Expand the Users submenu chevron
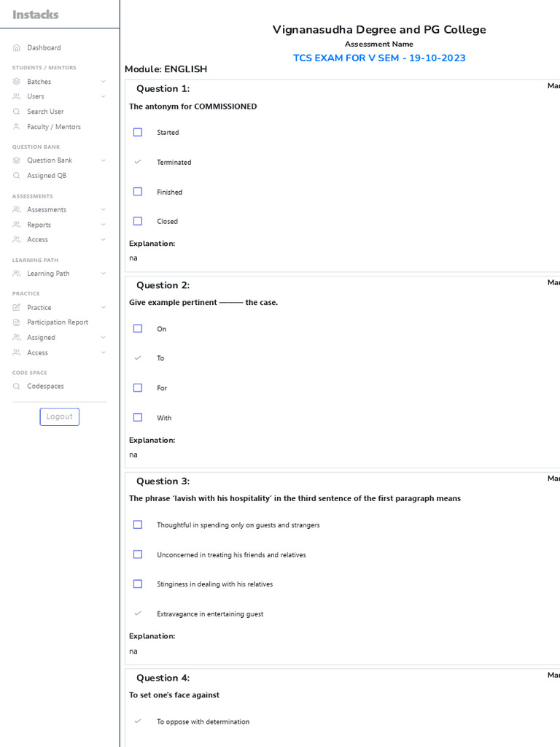 [x=104, y=96]
